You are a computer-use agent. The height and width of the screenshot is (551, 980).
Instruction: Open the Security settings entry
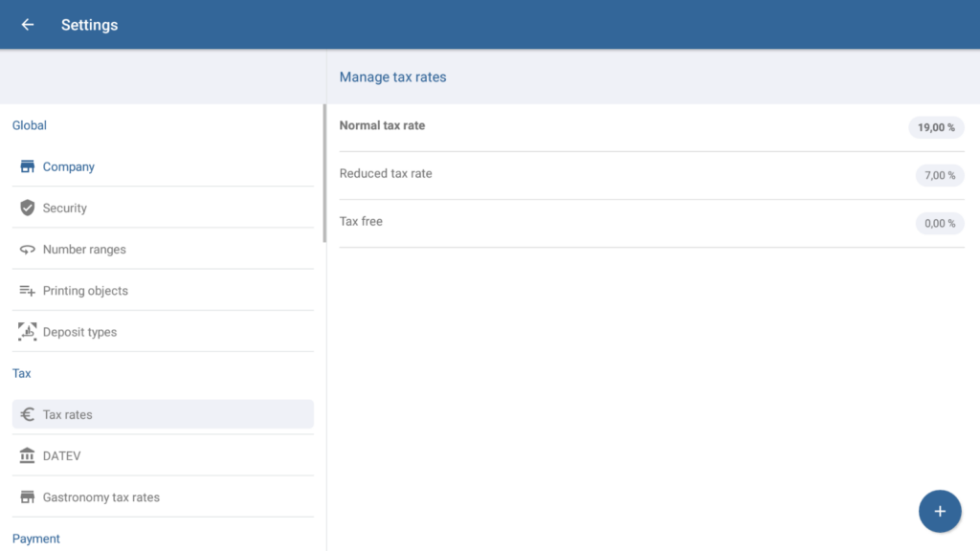tap(65, 208)
